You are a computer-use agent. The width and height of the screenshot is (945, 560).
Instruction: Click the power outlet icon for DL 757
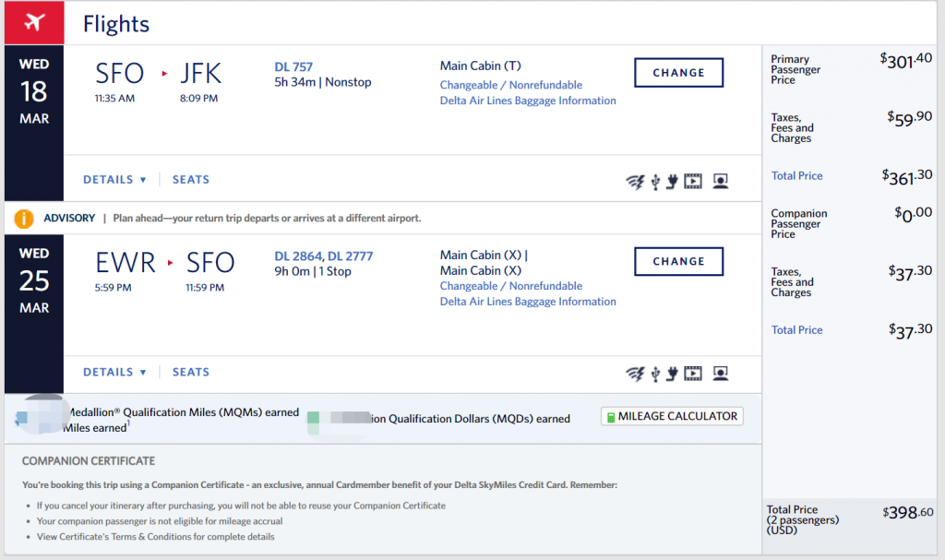[x=672, y=182]
